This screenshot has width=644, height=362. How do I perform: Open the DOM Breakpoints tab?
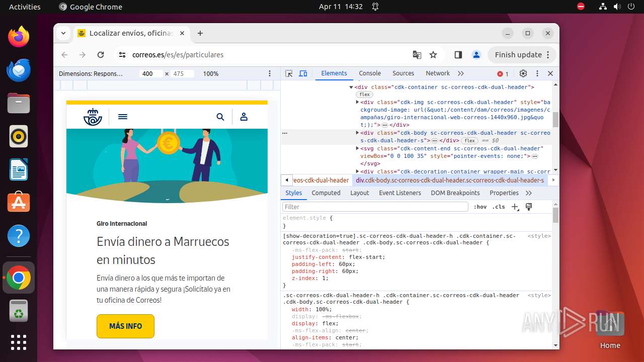pyautogui.click(x=455, y=193)
